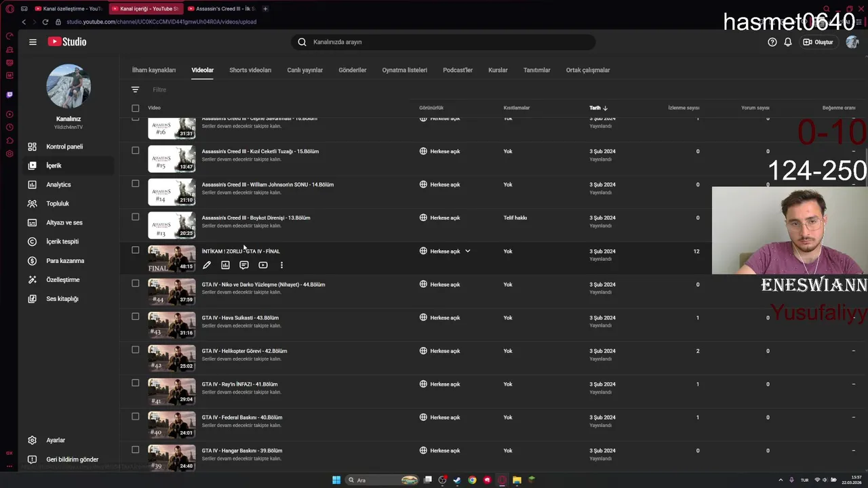Reload the page with browser refresh button

coord(45,22)
